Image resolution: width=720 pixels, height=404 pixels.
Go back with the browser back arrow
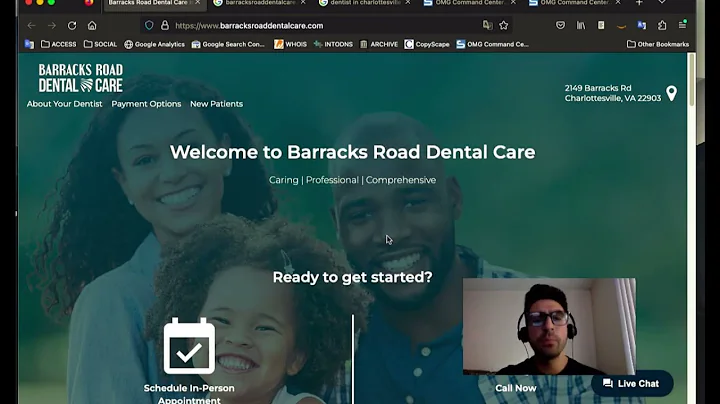click(x=31, y=26)
